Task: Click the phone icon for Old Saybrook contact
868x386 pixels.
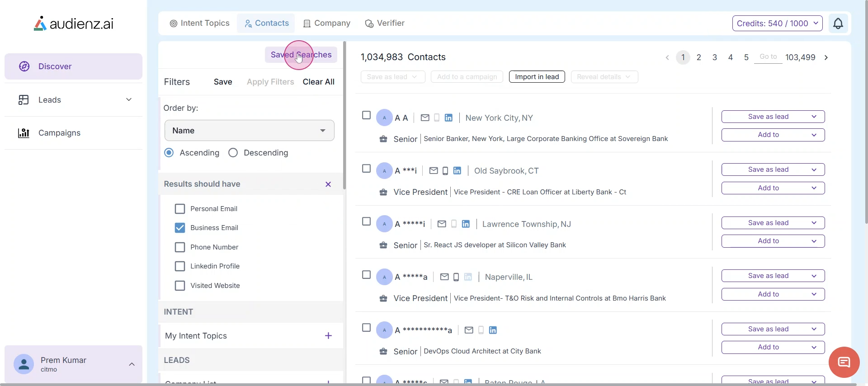Action: click(x=445, y=171)
